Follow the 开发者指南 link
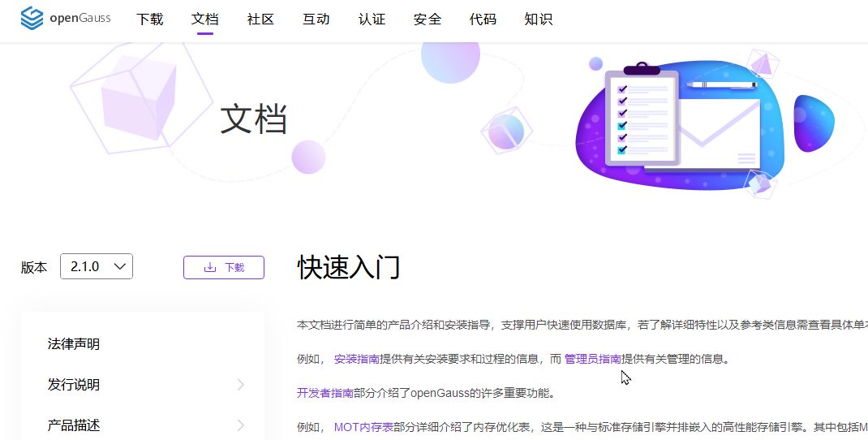868x440 pixels. [x=325, y=394]
